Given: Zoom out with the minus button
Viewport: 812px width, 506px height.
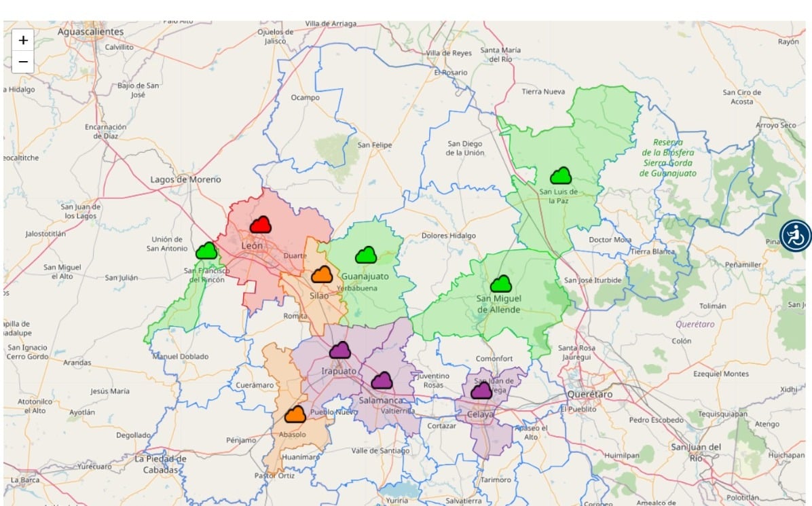Looking at the screenshot, I should coord(23,62).
